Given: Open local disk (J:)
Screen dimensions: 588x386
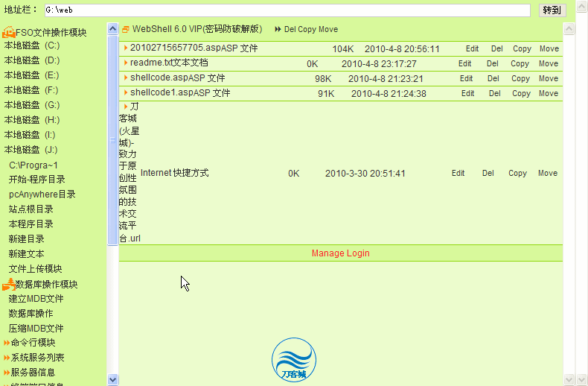Looking at the screenshot, I should click(x=31, y=150).
